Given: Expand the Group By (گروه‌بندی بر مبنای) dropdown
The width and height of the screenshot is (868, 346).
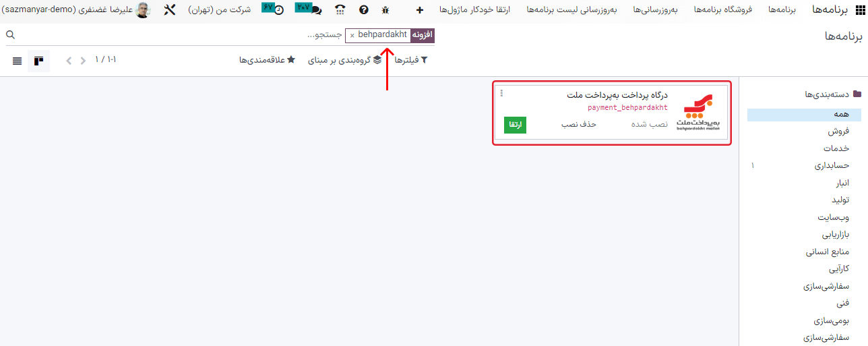Looking at the screenshot, I should tap(345, 60).
